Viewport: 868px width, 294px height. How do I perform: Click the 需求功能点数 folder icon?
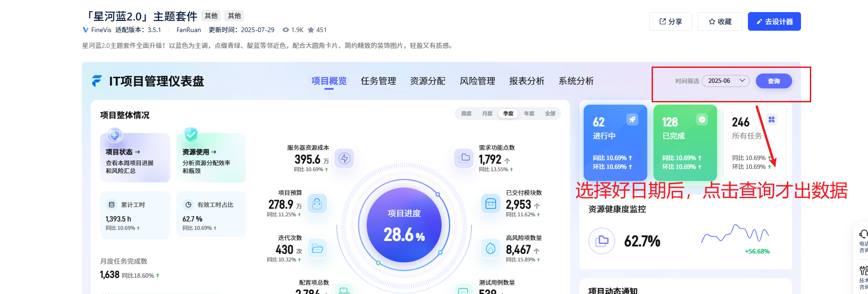[x=464, y=158]
